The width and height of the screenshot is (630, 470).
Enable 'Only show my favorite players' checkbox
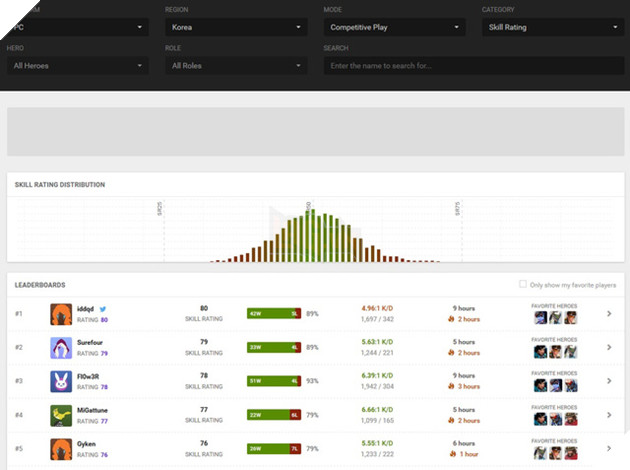pyautogui.click(x=523, y=284)
